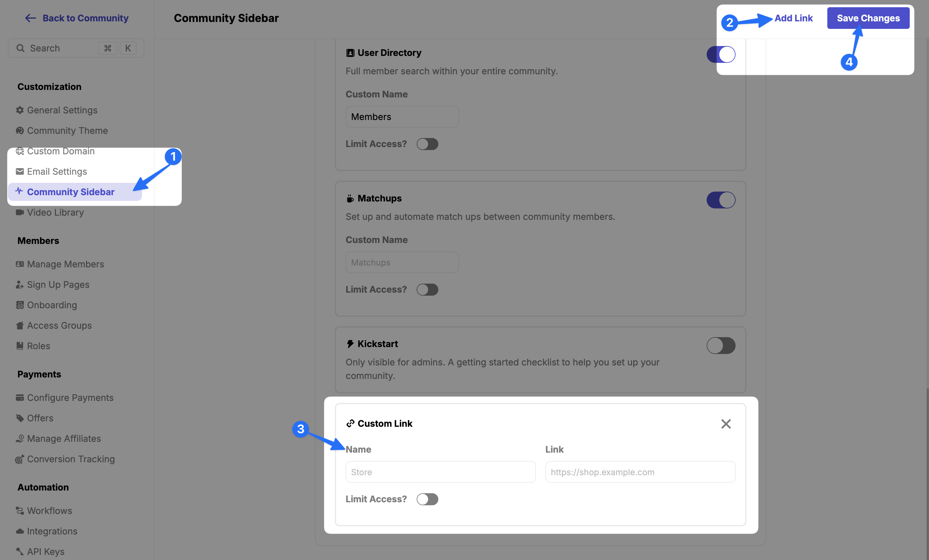Turn off the Matchups toggle

click(721, 200)
